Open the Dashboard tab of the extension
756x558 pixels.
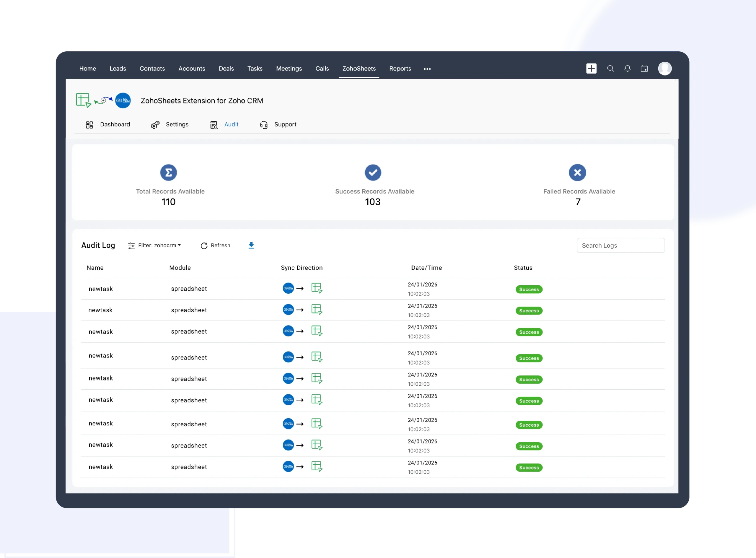(115, 124)
